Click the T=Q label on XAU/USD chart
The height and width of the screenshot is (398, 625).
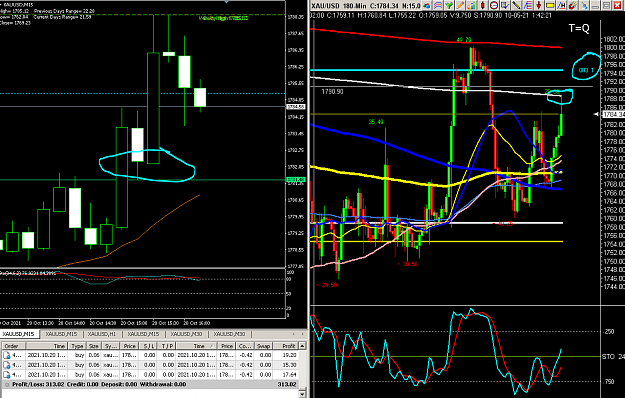coord(579,28)
